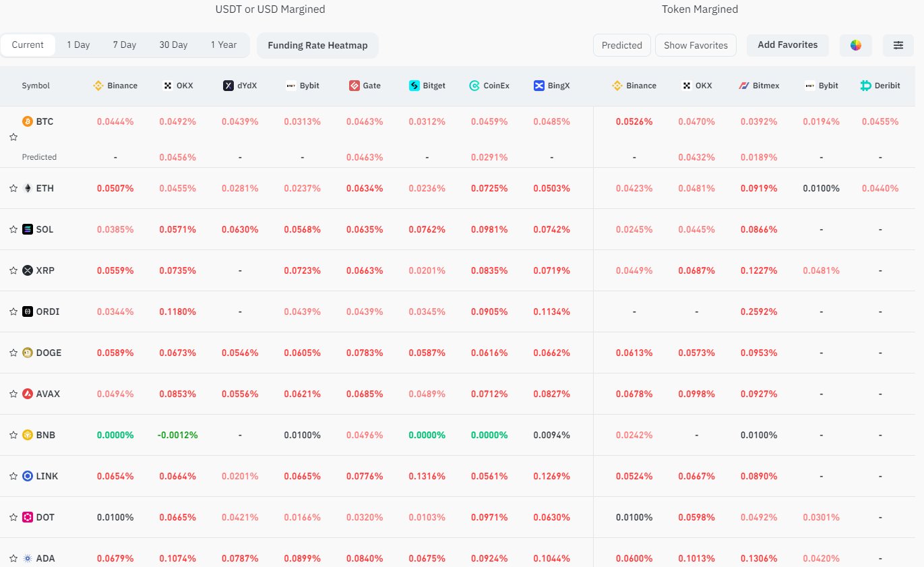Screen dimensions: 924x567
Task: Click the Bitget exchange logo
Action: click(414, 86)
